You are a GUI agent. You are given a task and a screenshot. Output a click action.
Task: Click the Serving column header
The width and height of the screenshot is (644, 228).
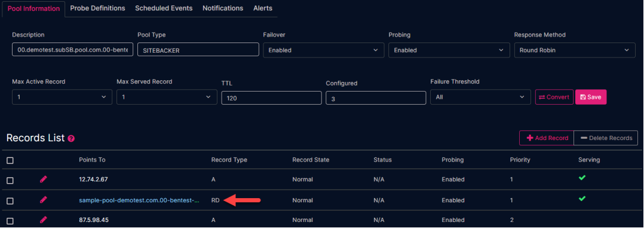589,160
